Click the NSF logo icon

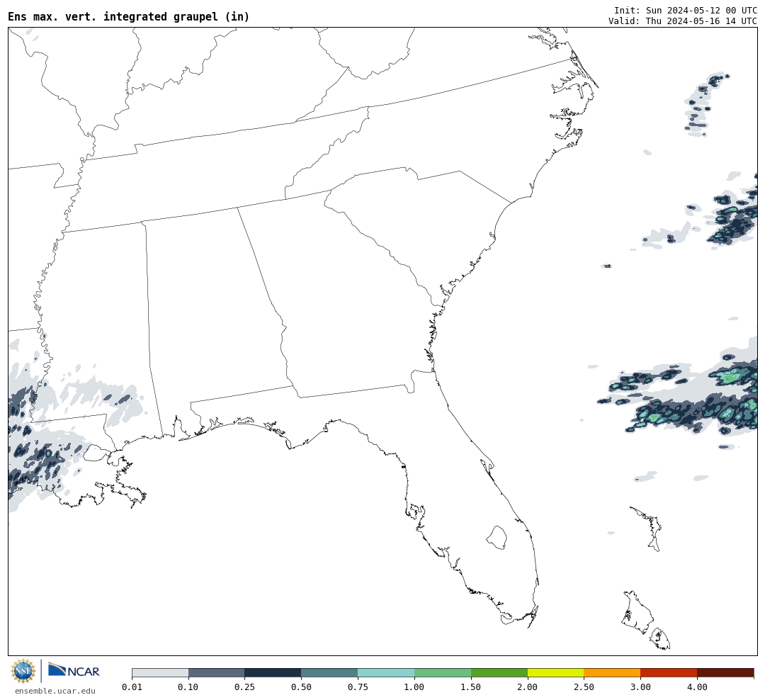coord(23,671)
